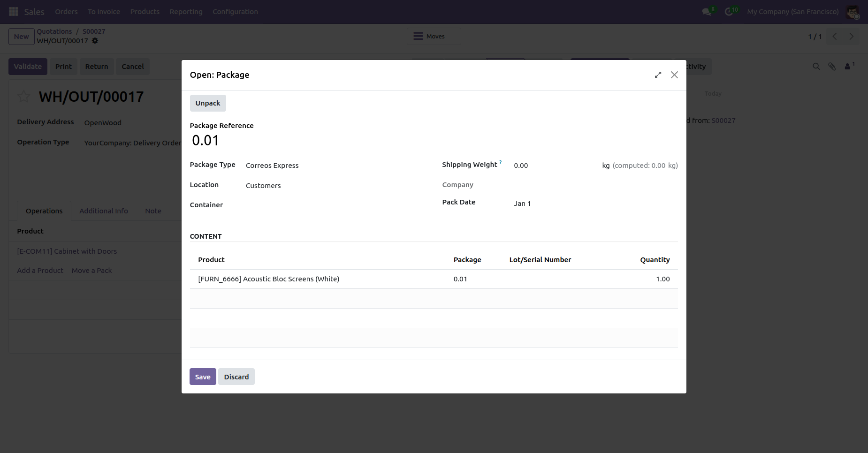Open the Configuration menu
The height and width of the screenshot is (453, 868).
pyautogui.click(x=235, y=12)
